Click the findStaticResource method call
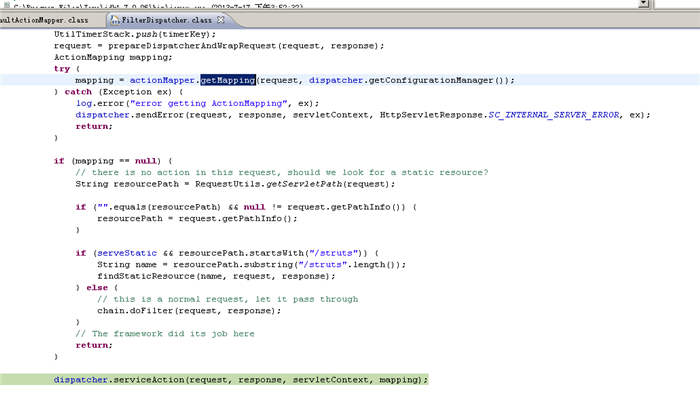The height and width of the screenshot is (393, 700). [146, 276]
